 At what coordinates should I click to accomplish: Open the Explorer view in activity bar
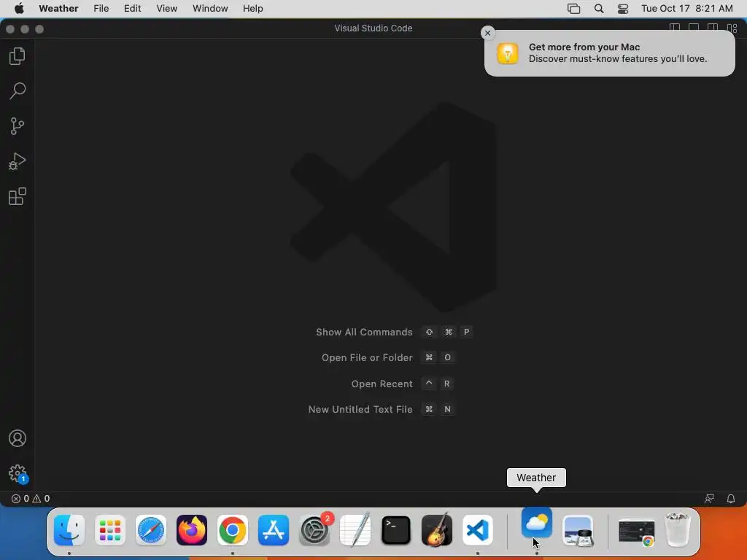18,55
